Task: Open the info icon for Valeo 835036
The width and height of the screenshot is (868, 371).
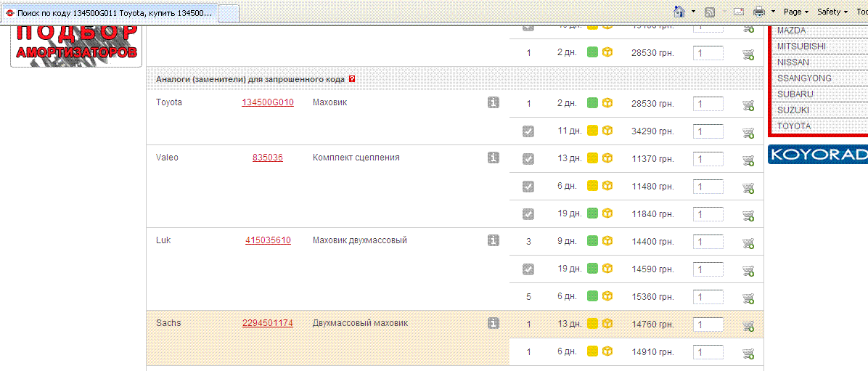Action: click(x=494, y=158)
